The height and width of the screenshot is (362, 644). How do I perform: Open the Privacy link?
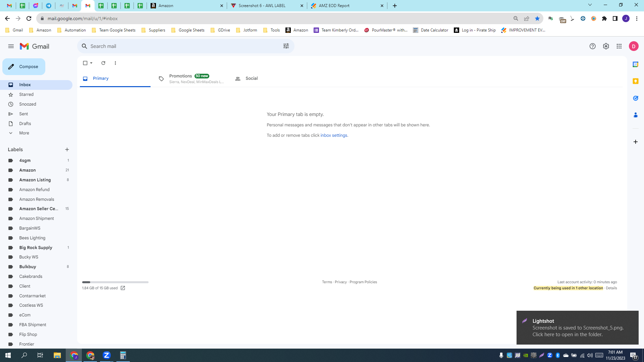tap(341, 282)
